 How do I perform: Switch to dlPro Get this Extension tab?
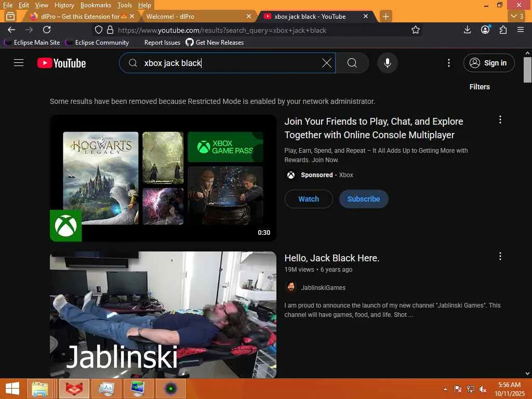coord(80,16)
